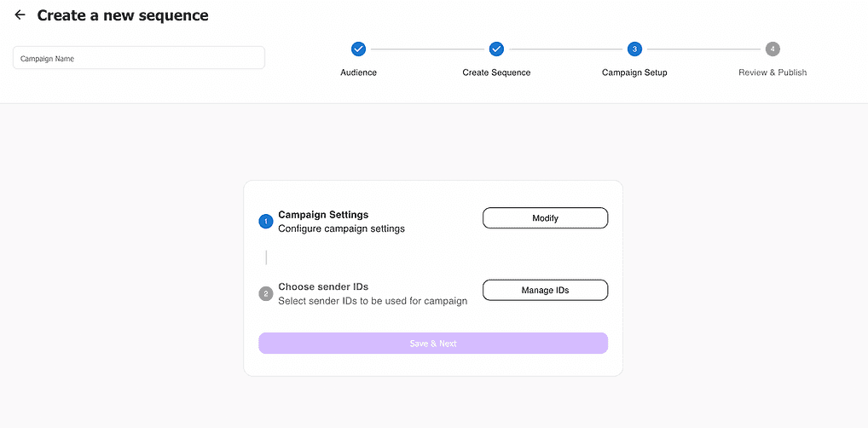
Task: Click the Campaign Settings heading
Action: 323,215
